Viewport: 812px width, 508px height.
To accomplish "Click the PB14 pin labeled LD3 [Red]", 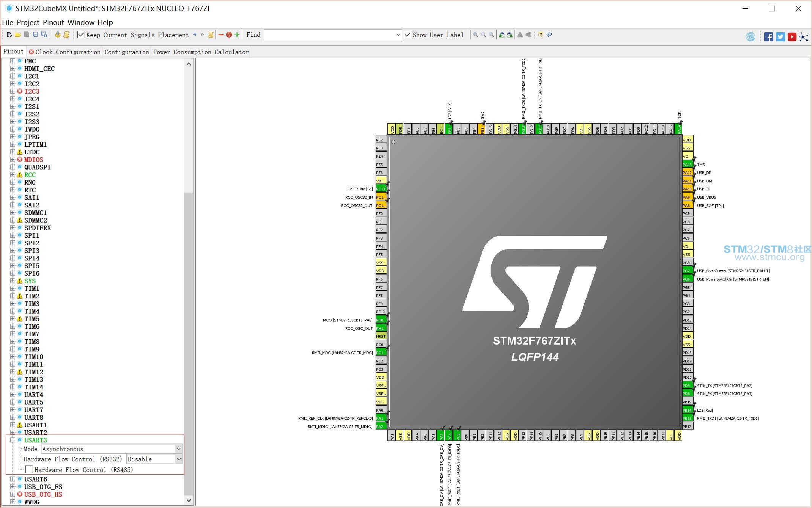I will [x=688, y=410].
